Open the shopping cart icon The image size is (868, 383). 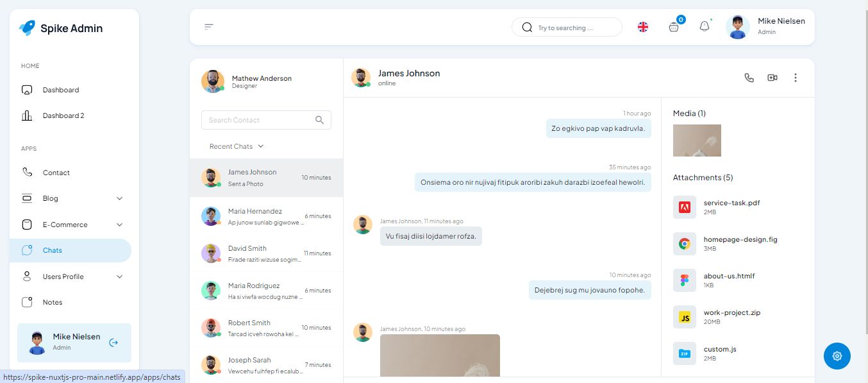click(673, 27)
